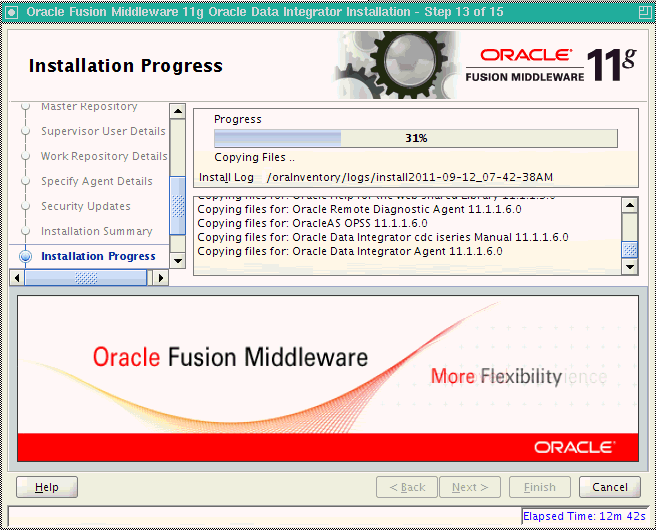The height and width of the screenshot is (530, 656).
Task: Click the Installation Summary step bullet
Action: (x=26, y=231)
